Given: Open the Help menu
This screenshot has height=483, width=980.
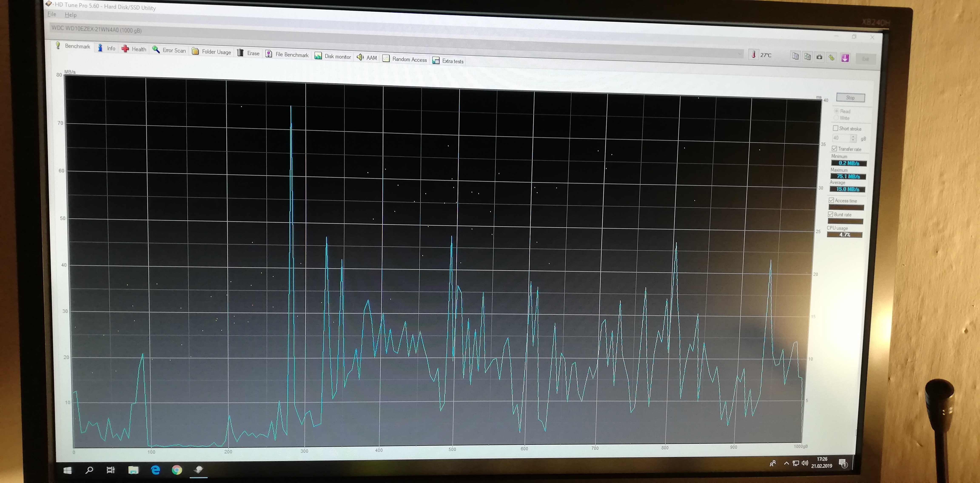Looking at the screenshot, I should [70, 15].
